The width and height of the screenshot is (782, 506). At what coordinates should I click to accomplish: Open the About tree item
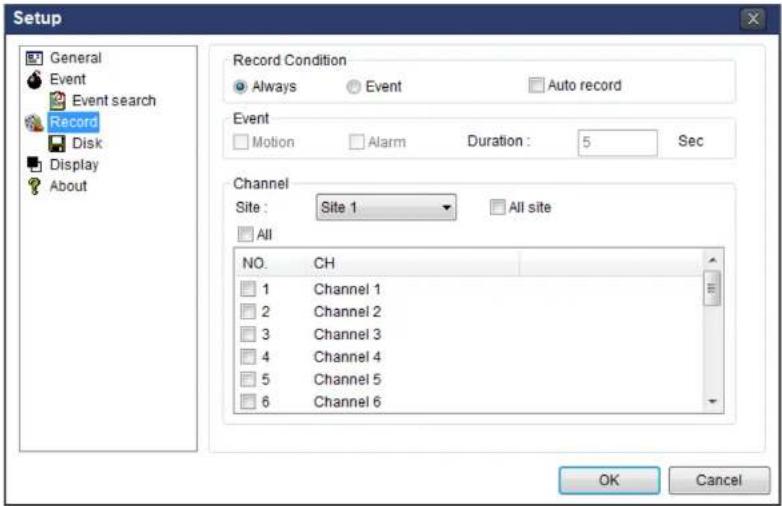coord(68,186)
